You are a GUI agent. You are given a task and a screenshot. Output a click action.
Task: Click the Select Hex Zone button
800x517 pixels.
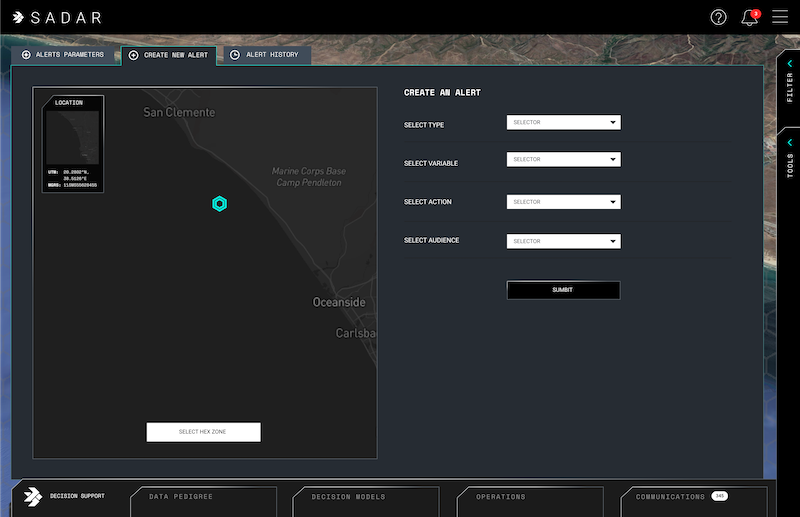point(203,432)
